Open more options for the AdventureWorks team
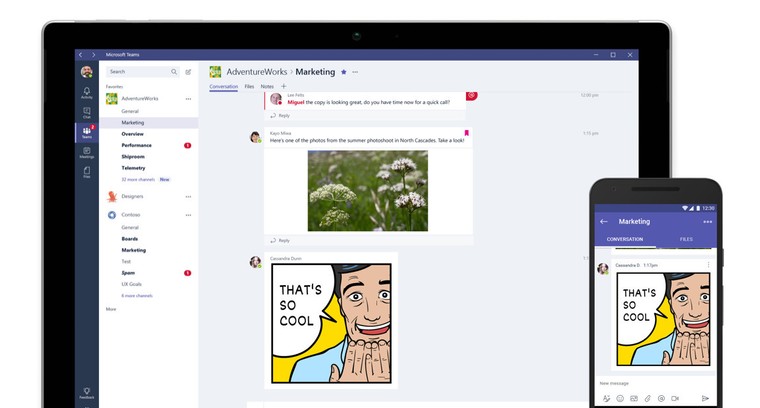760x408 pixels. click(x=188, y=99)
